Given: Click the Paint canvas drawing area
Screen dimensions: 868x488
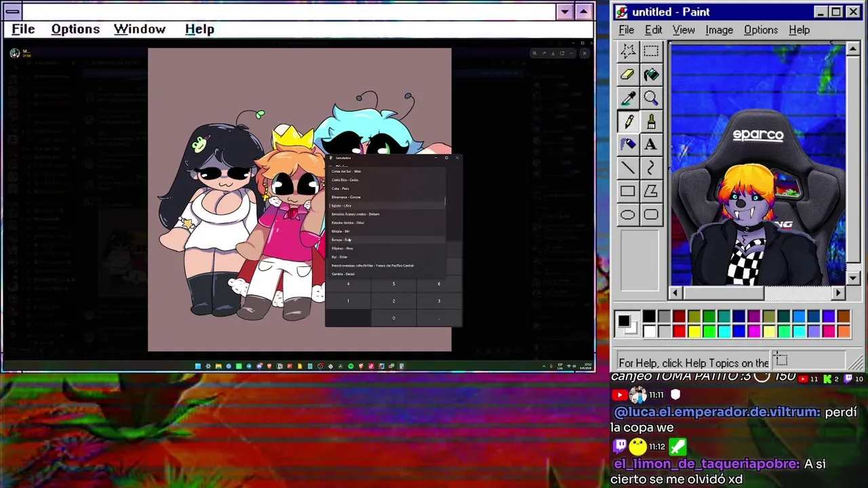Looking at the screenshot, I should point(757,163).
